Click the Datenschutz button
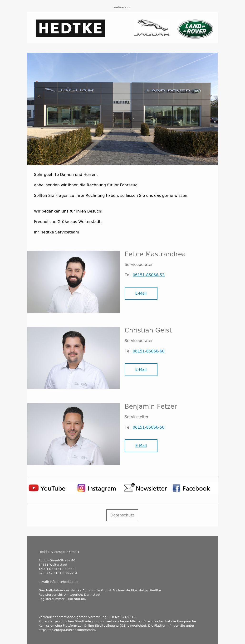245x644 pixels. coord(122,515)
